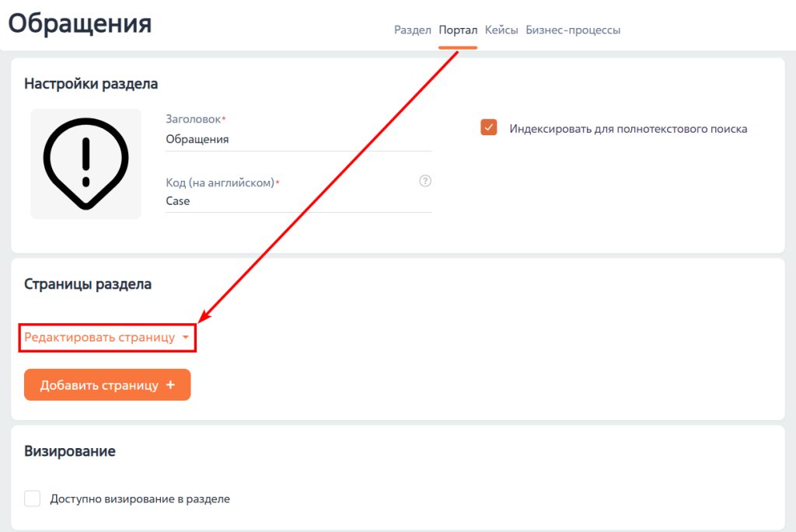Expand the Редактировать страницу dropdown
This screenshot has width=796, height=532.
coord(107,337)
